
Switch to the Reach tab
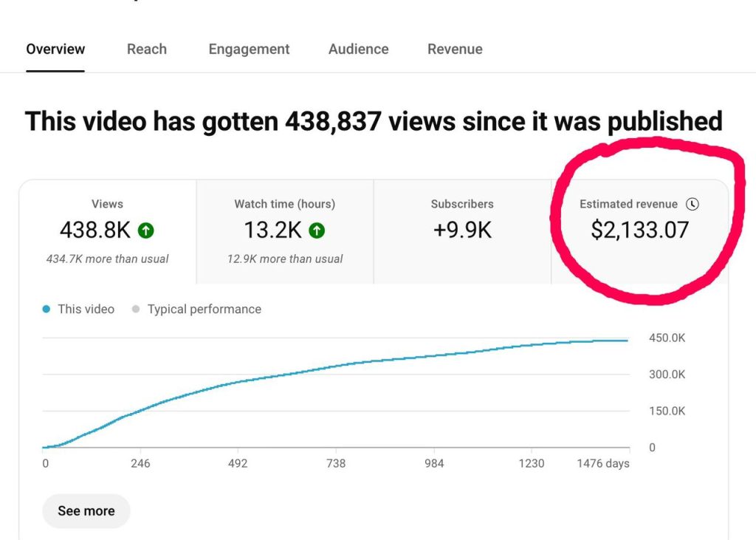(146, 49)
